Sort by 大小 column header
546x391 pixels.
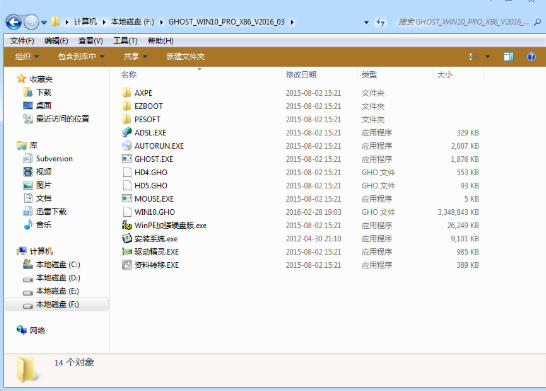[x=445, y=75]
